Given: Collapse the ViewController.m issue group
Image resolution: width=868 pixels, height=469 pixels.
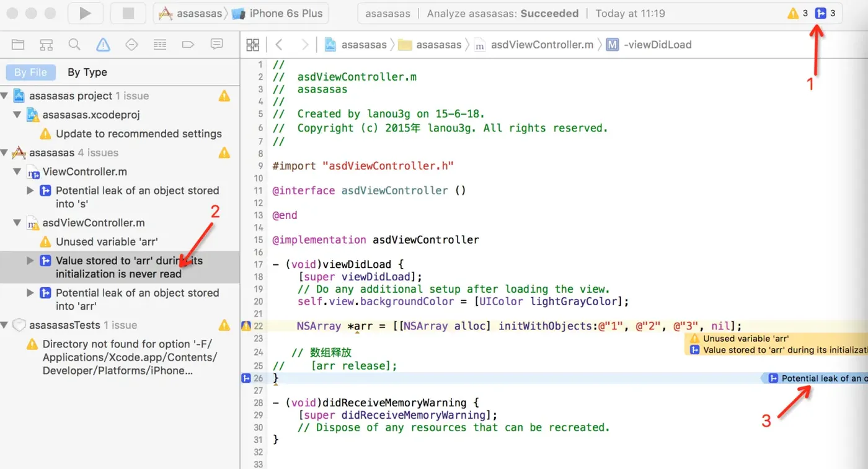Looking at the screenshot, I should coord(17,172).
